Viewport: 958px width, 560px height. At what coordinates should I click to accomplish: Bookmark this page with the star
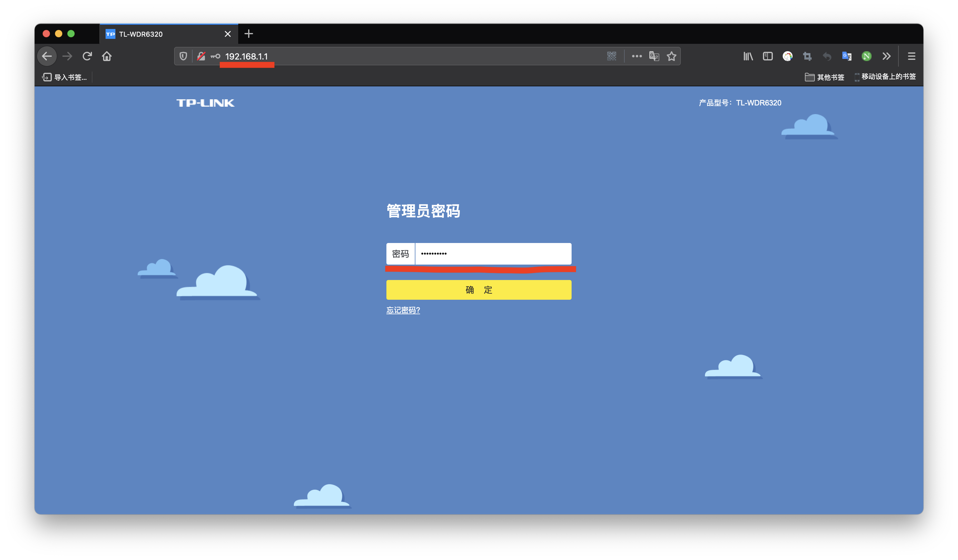tap(671, 56)
